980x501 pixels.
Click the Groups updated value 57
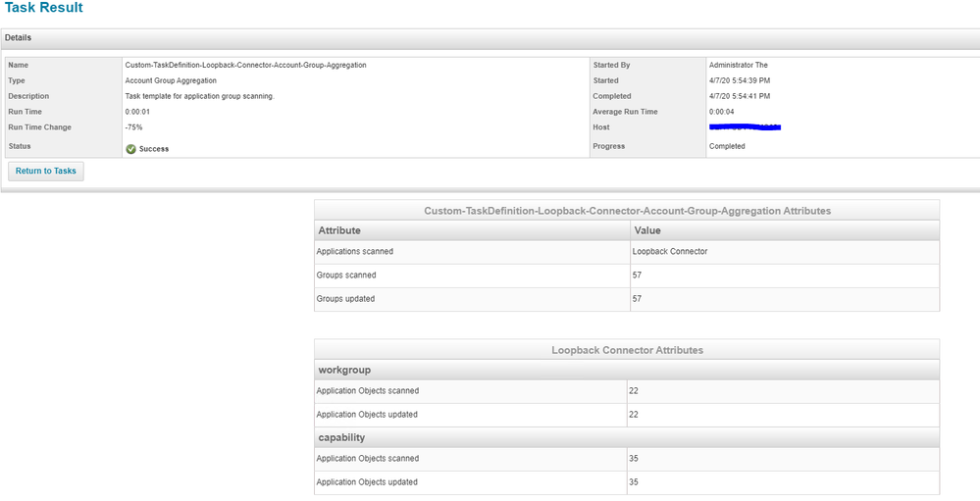639,299
